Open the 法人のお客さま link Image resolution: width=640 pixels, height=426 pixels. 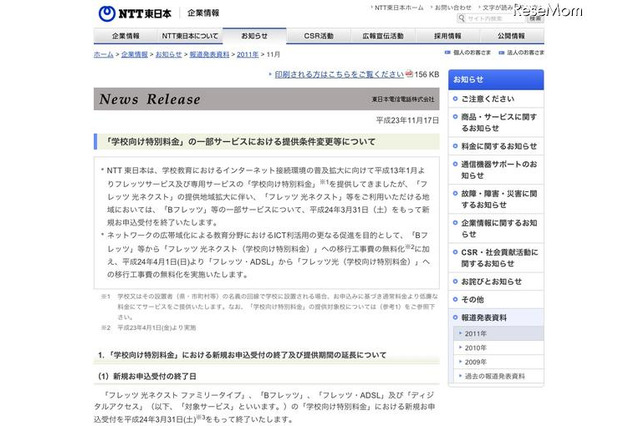coord(525,53)
